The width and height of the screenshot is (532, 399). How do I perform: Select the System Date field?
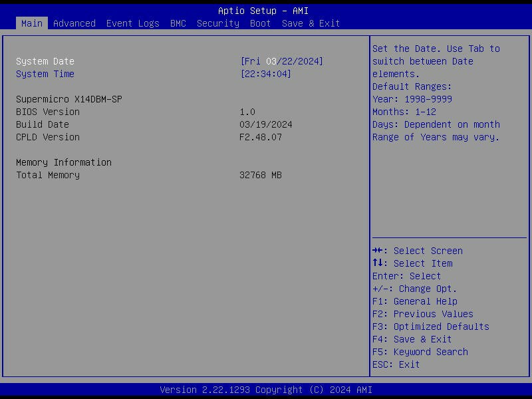click(x=45, y=61)
